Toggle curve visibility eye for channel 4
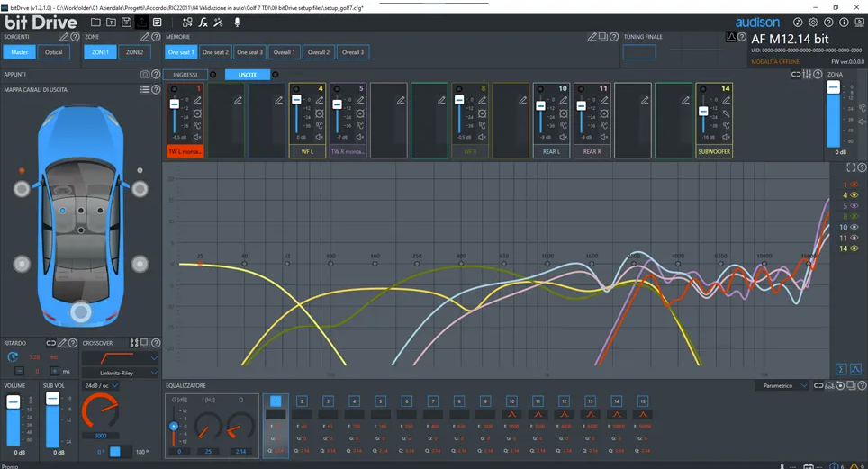Viewport: 868px width, 469px height. click(x=854, y=195)
